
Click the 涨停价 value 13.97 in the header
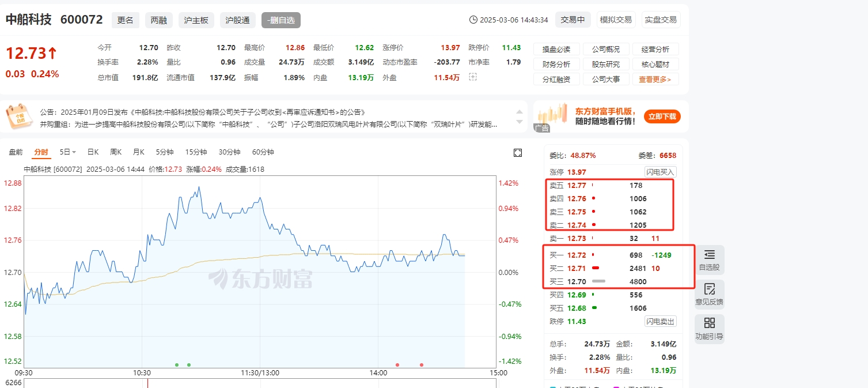450,48
